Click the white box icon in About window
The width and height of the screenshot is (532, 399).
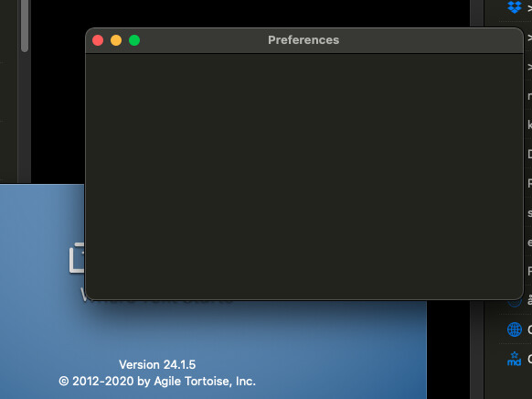[77, 258]
